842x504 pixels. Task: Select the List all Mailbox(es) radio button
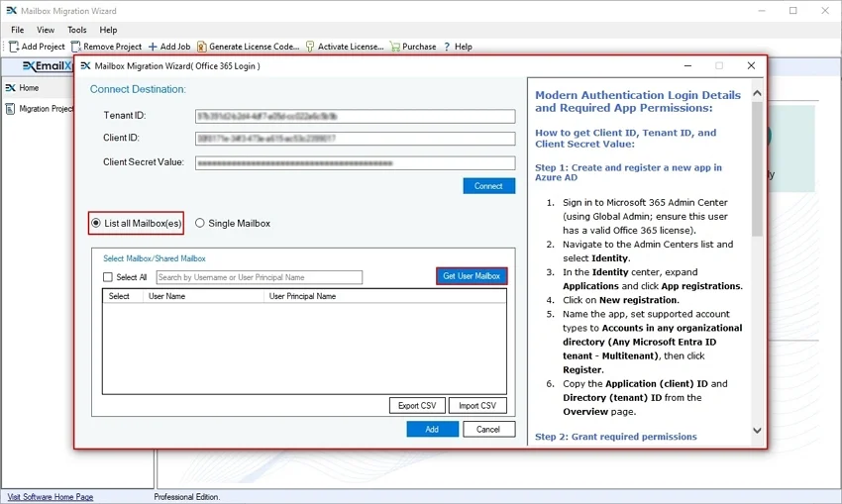[x=96, y=223]
